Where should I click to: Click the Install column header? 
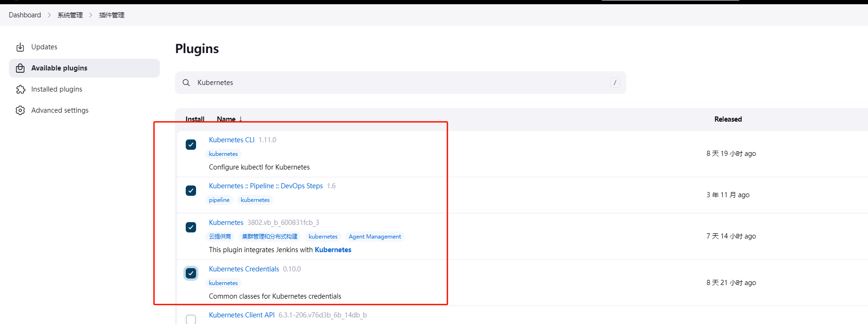(195, 119)
